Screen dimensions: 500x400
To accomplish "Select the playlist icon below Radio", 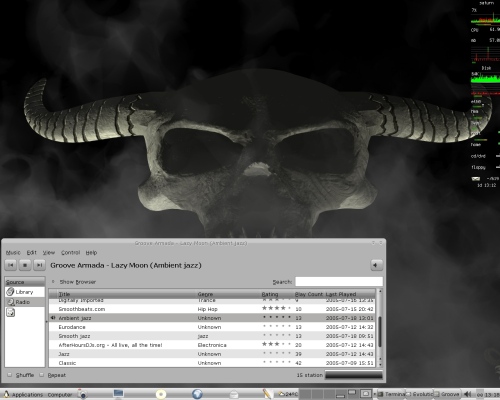I will [11, 312].
